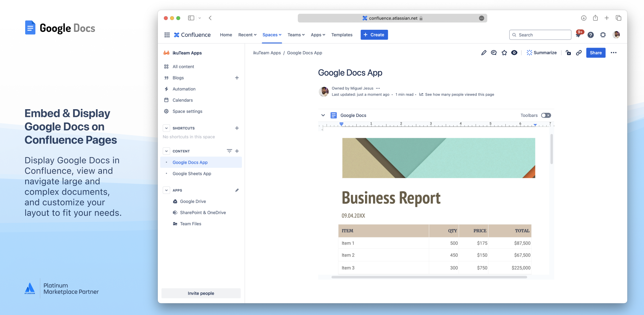Star this page as favorite
Screen dimensions: 644x315
[504, 53]
